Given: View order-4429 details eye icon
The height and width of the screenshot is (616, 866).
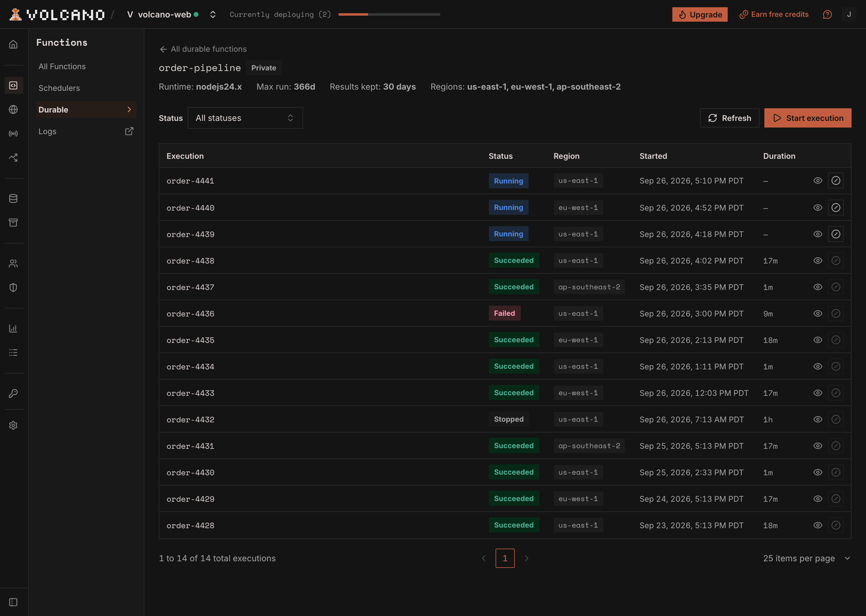Looking at the screenshot, I should pyautogui.click(x=818, y=499).
